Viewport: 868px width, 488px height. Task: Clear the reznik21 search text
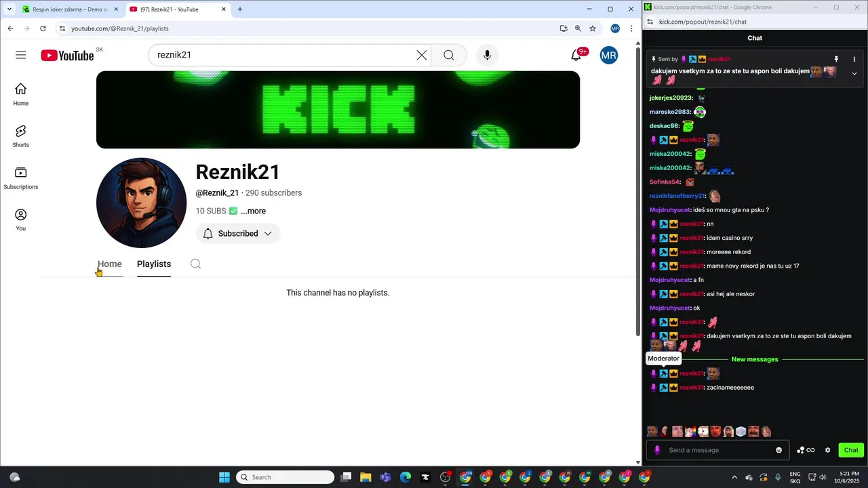422,55
